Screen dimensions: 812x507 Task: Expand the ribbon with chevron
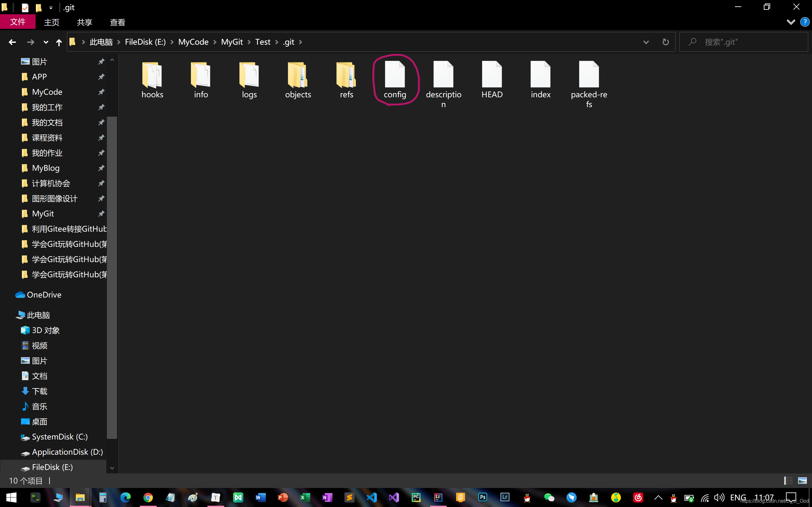point(790,22)
